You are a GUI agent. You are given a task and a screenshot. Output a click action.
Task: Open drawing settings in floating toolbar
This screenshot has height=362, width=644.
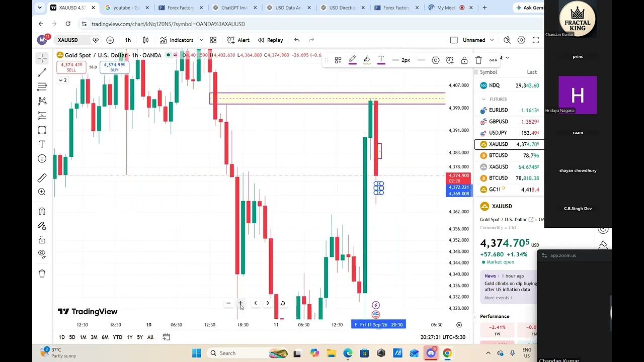tap(436, 60)
